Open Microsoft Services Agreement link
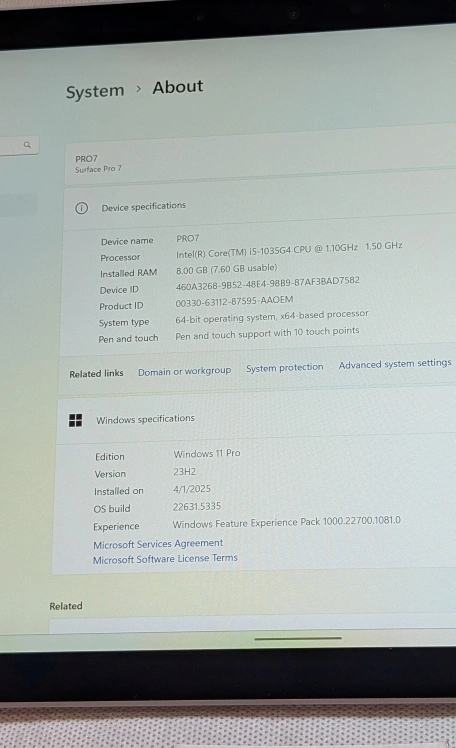The height and width of the screenshot is (748, 456). (x=158, y=544)
